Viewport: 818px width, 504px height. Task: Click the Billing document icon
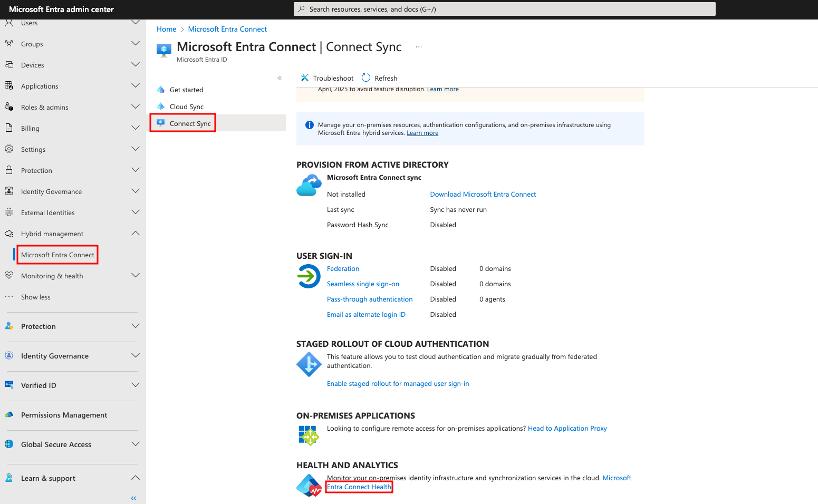tap(9, 128)
